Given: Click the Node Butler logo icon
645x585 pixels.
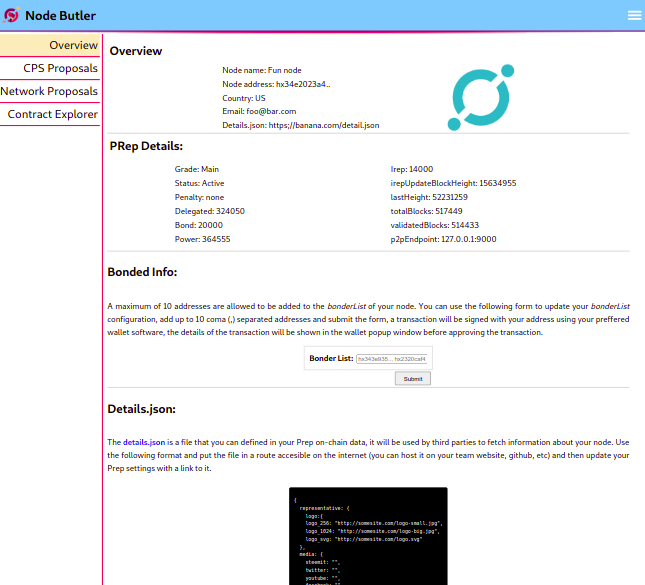Looking at the screenshot, I should point(12,15).
